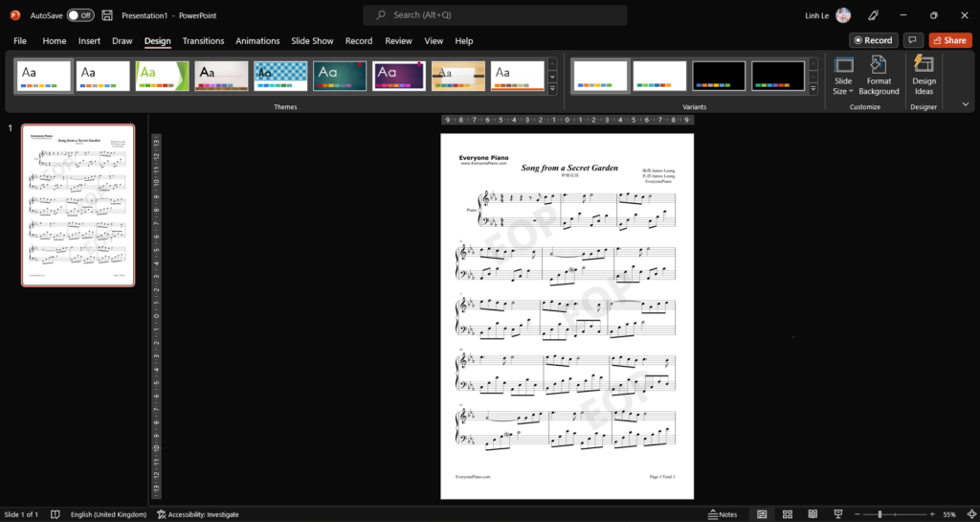Start Slide Show from status bar icon
Viewport: 980px width, 522px height.
(x=838, y=514)
